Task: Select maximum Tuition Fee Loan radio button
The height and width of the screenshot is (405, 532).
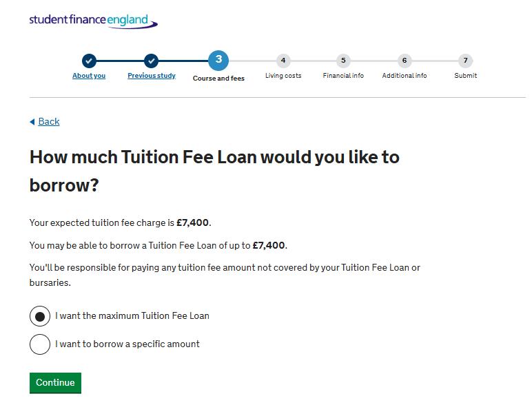Action: (40, 316)
